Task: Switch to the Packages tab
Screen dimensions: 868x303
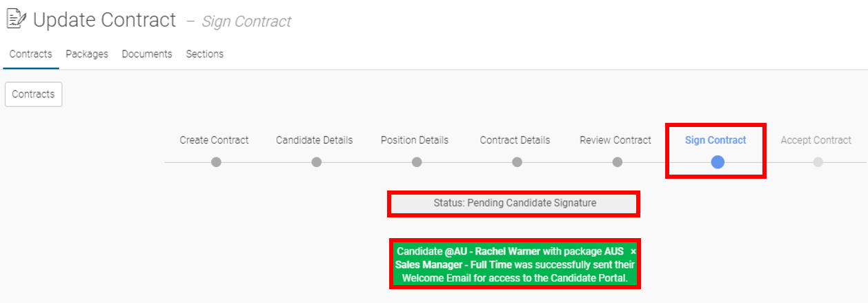Action: [87, 54]
